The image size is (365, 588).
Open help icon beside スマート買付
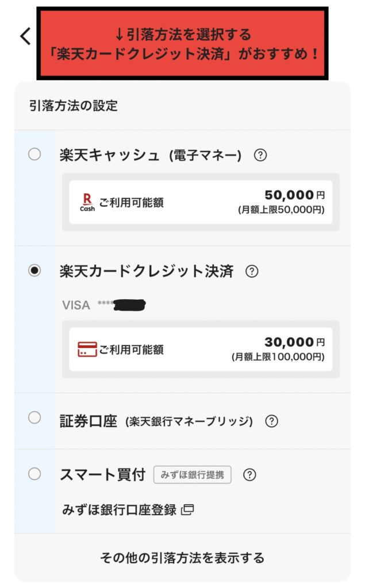249,475
